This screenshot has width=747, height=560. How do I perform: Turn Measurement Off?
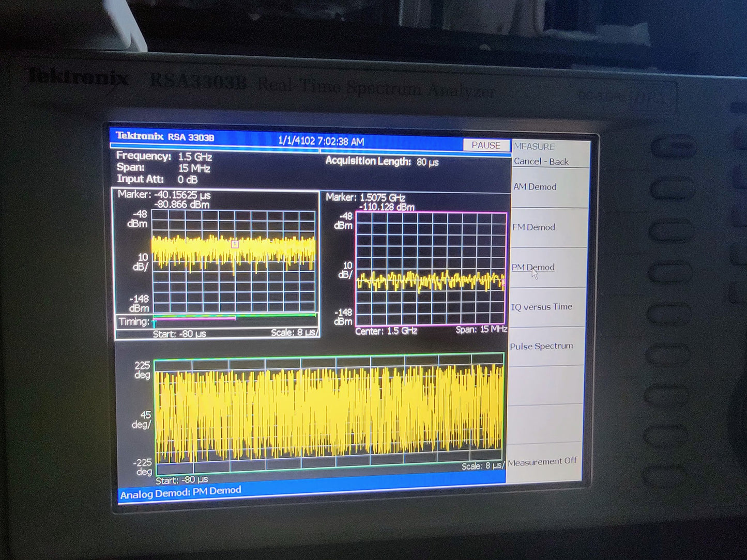[x=542, y=460]
